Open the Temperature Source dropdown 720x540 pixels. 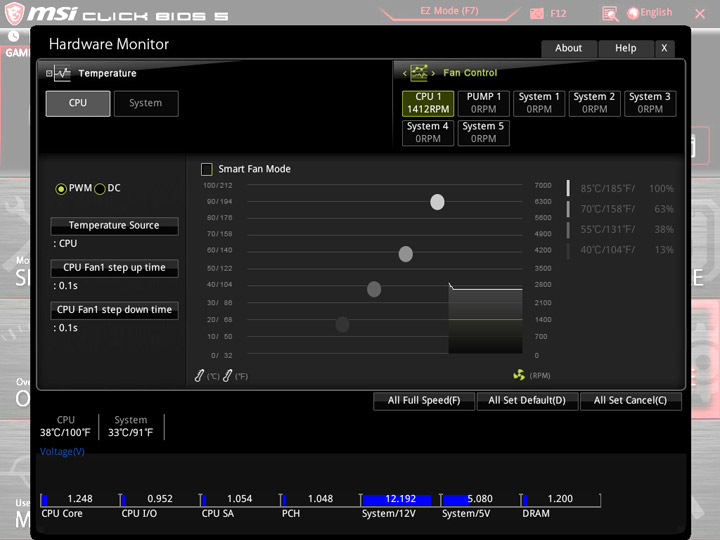point(114,225)
